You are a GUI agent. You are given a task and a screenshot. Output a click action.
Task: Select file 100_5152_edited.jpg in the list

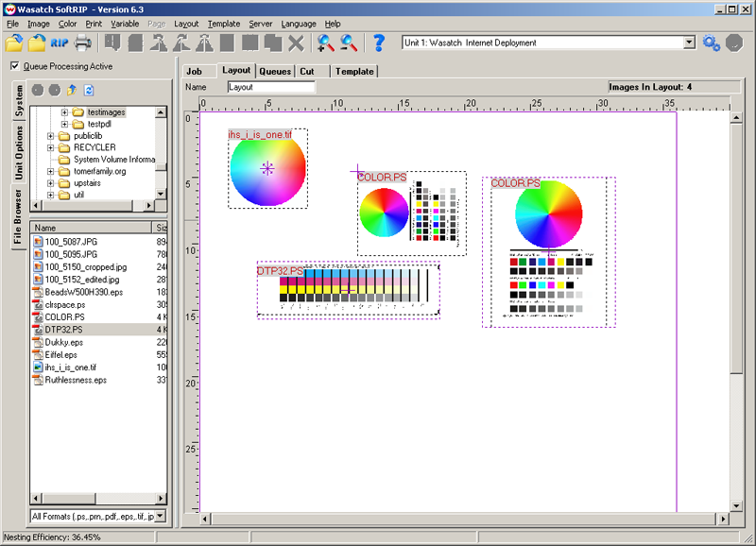pyautogui.click(x=82, y=279)
